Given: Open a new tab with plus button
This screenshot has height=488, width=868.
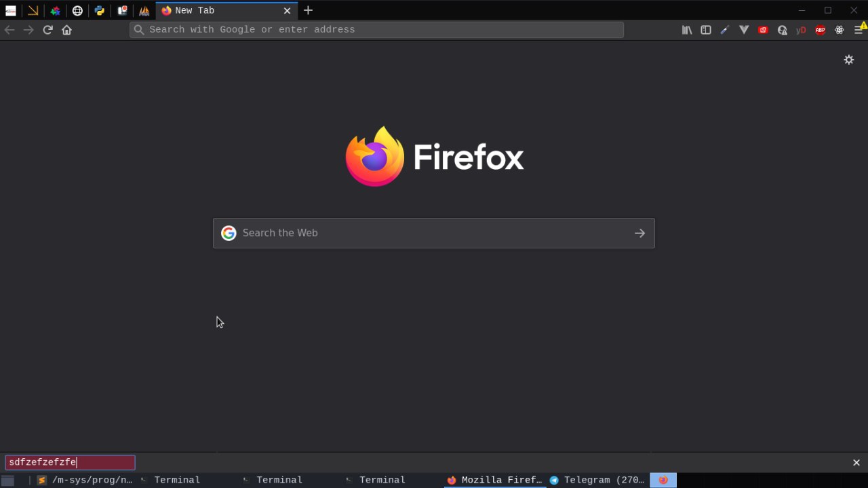Looking at the screenshot, I should [x=308, y=10].
